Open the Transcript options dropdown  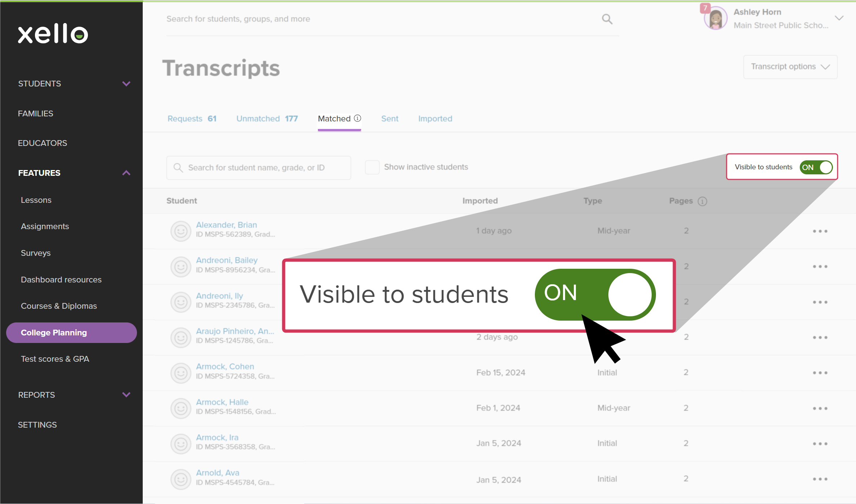point(790,67)
